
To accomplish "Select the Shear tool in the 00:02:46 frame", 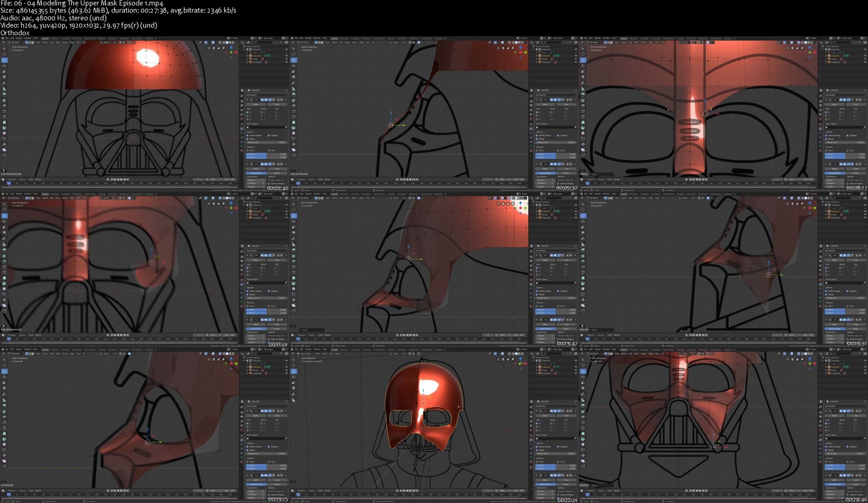I will [5, 150].
